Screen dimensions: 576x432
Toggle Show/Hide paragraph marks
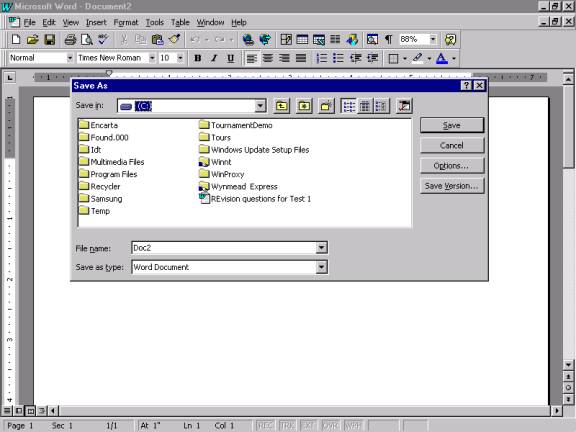pos(389,39)
